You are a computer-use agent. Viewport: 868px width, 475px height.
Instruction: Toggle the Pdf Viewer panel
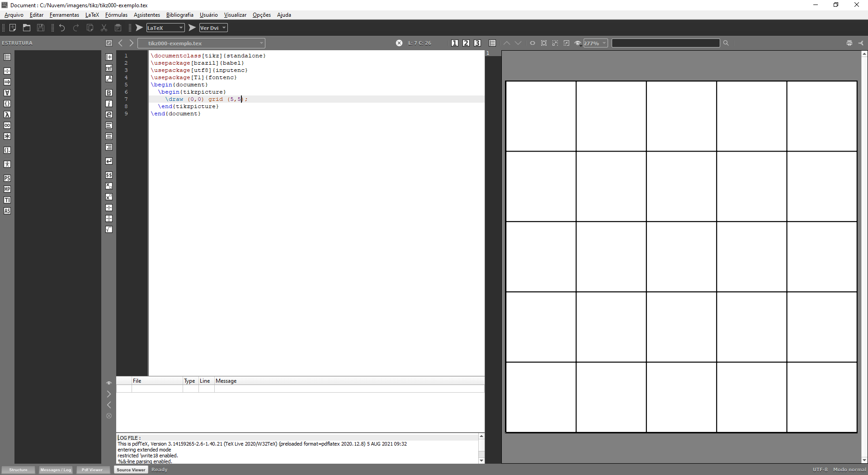(x=92, y=470)
